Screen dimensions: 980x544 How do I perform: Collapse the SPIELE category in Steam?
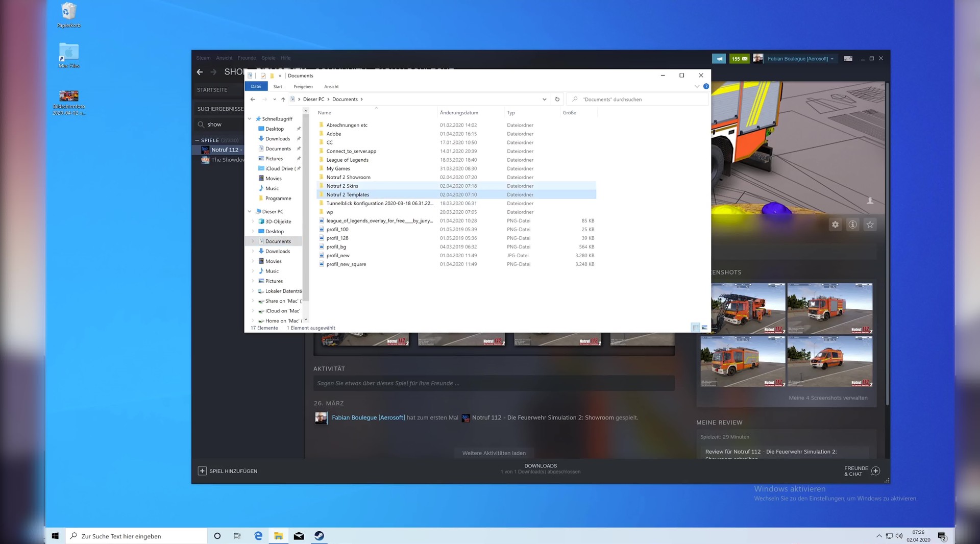tap(197, 140)
